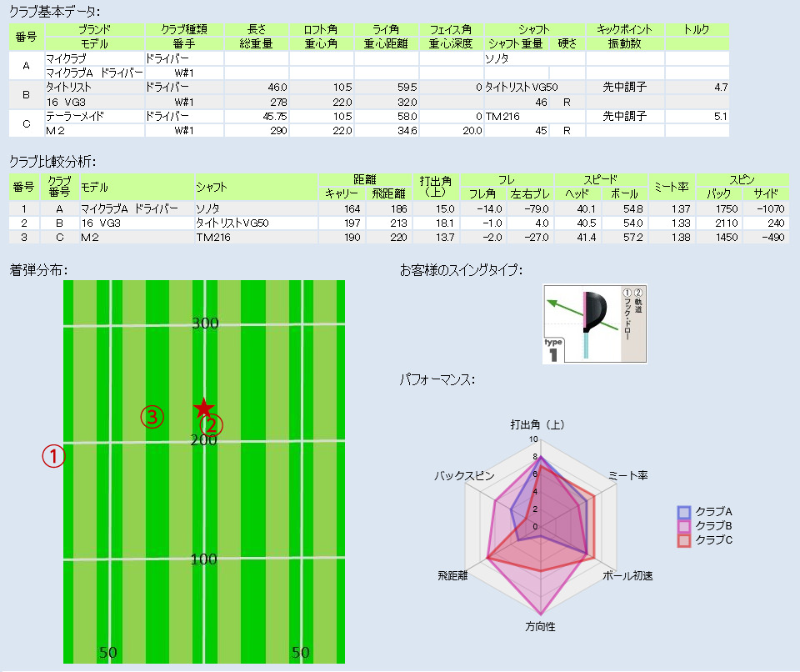This screenshot has height=672, width=800.
Task: Click the backspin value 2110
Action: click(727, 223)
